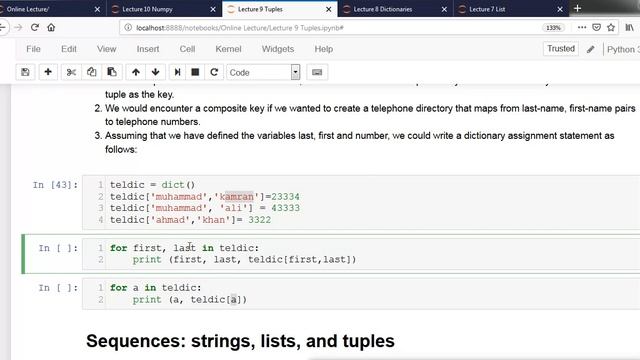Open the browser library icon
The width and height of the screenshot is (640, 360).
(x=630, y=27)
